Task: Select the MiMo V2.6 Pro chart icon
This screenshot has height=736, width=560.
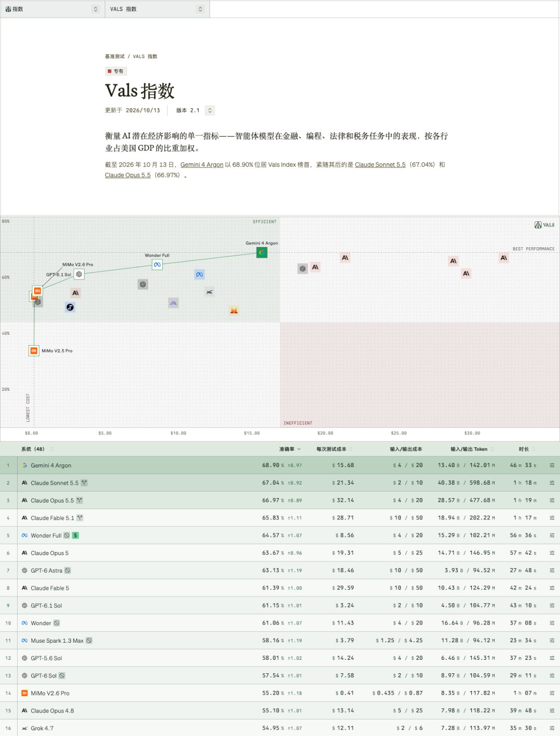Action: coord(37,291)
